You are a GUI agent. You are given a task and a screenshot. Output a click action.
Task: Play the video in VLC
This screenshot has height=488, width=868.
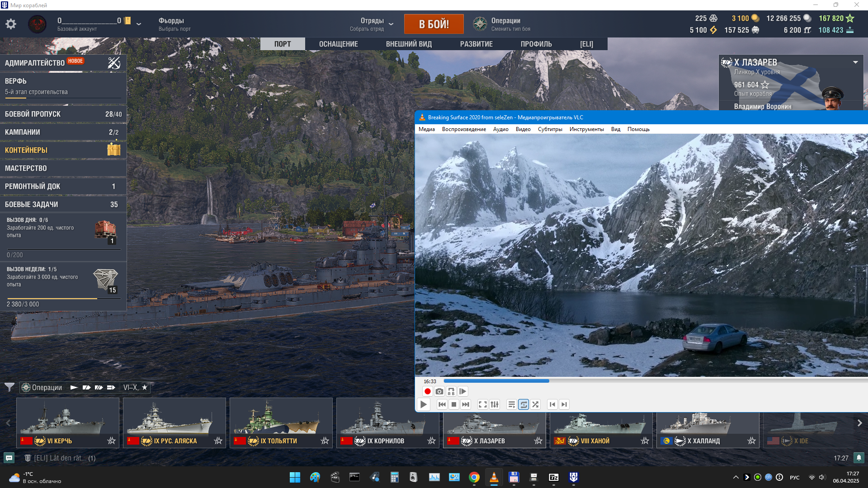424,404
